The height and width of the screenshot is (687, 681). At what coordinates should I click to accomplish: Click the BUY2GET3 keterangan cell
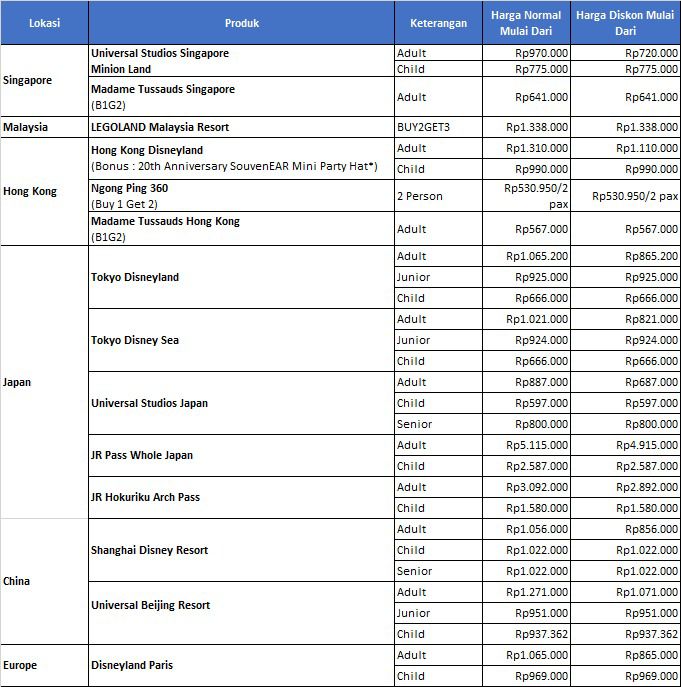click(x=438, y=127)
